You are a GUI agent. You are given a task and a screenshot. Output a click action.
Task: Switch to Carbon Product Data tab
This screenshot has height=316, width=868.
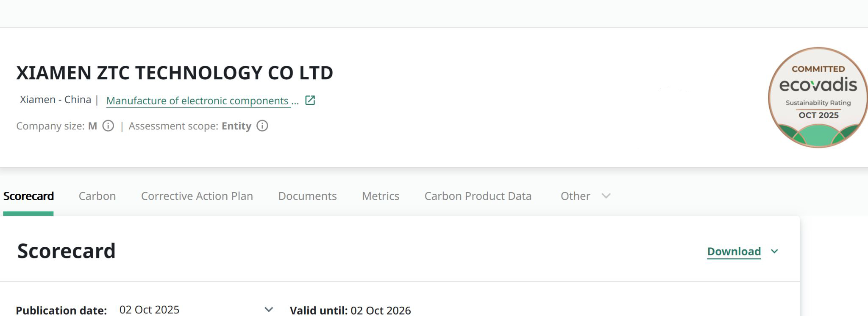click(x=478, y=196)
